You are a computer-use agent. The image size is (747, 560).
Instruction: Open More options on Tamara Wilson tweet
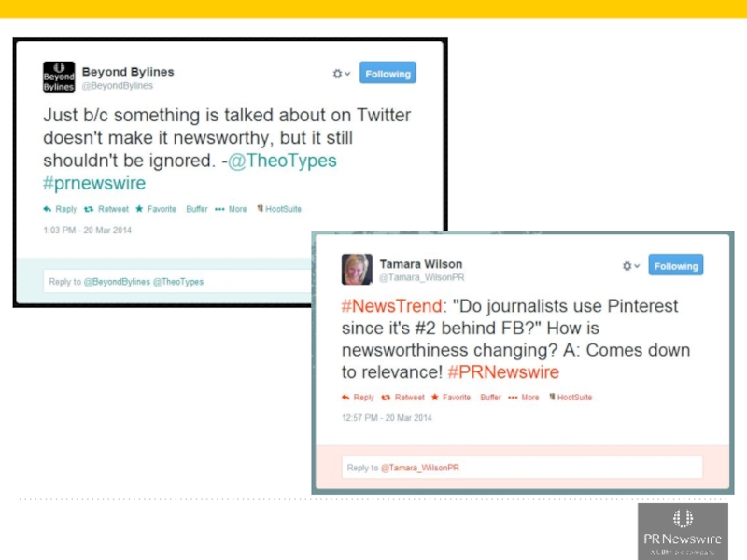click(524, 398)
